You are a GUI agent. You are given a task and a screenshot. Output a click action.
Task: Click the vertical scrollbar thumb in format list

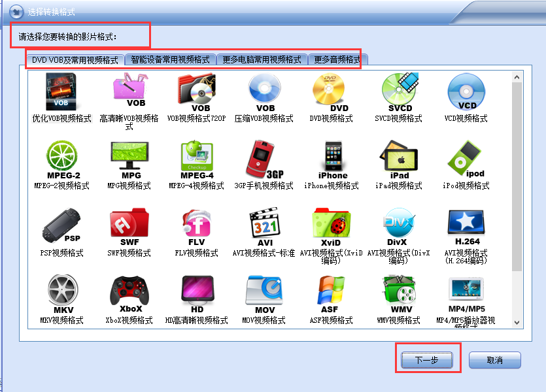(517, 176)
